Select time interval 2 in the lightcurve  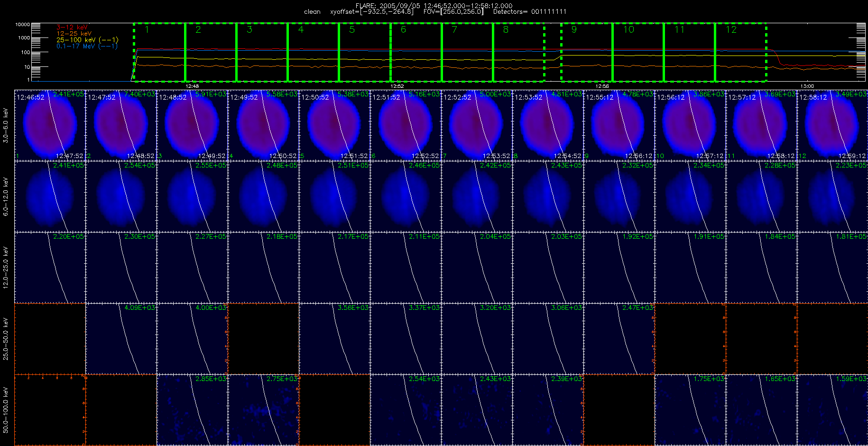[211, 52]
